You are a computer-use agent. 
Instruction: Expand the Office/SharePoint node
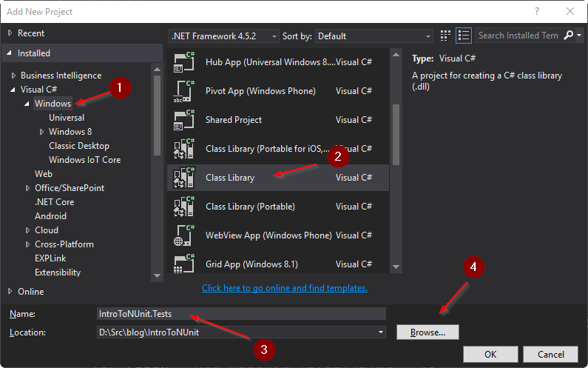(x=27, y=188)
